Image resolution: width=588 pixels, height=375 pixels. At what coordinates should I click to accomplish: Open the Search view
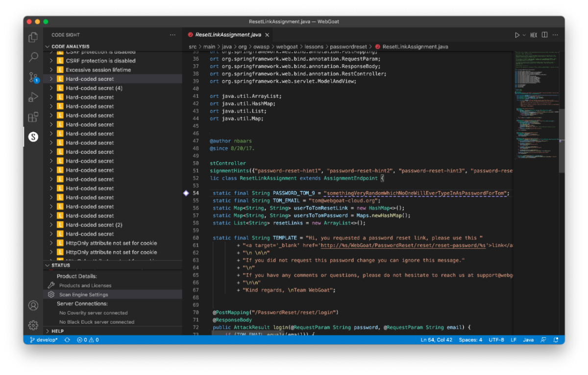(33, 57)
